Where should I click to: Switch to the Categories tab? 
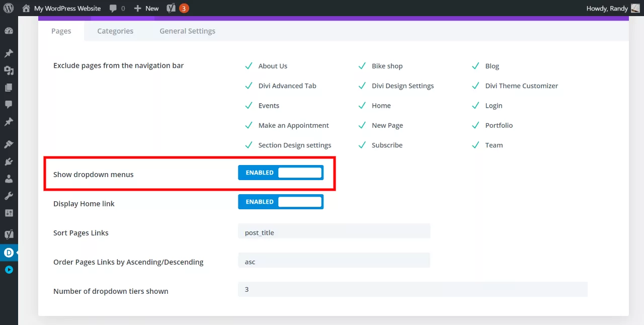click(x=115, y=31)
